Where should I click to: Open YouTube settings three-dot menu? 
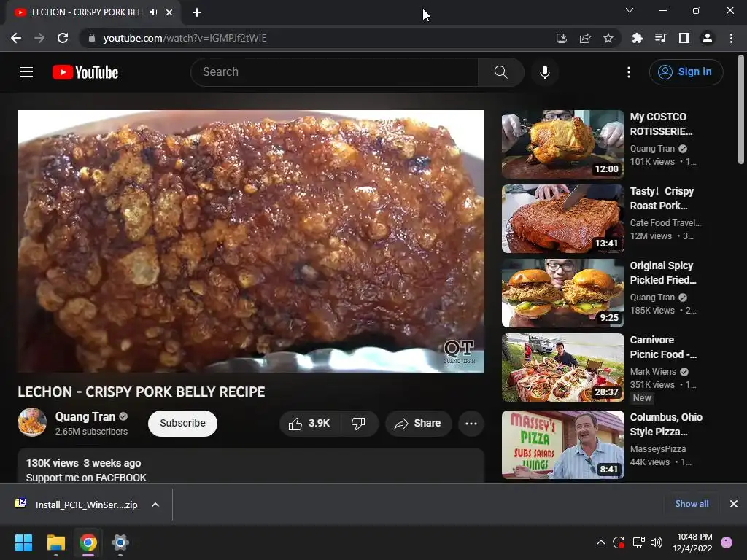point(629,72)
